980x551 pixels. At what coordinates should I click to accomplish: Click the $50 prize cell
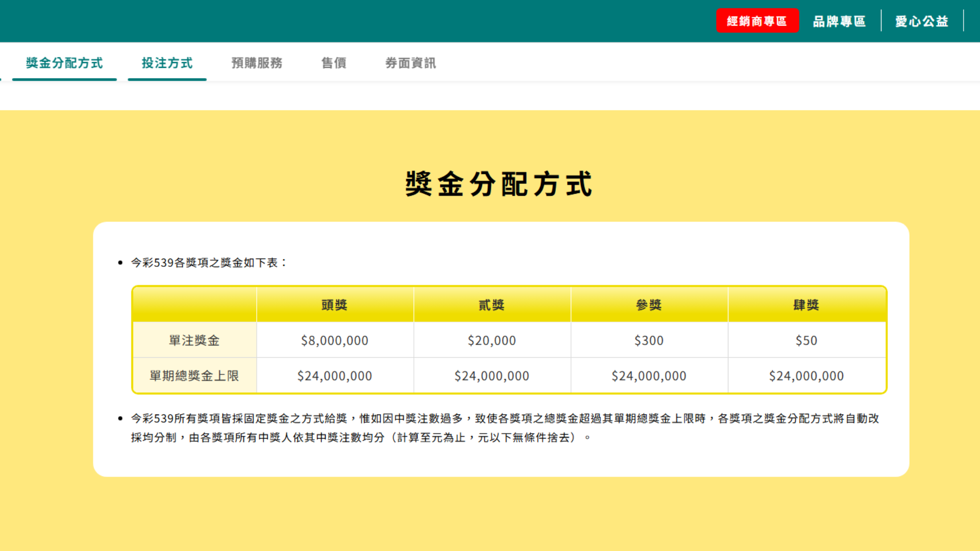click(806, 340)
